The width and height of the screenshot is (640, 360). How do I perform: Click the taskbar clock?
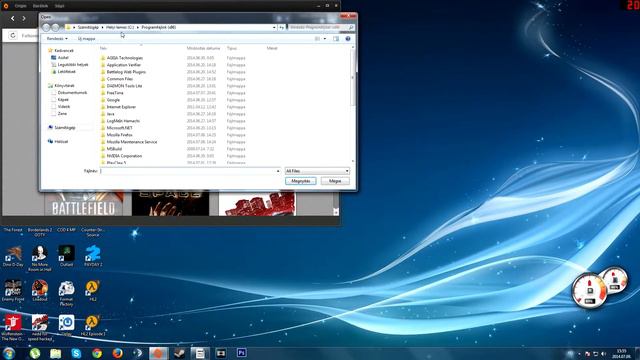[x=622, y=353]
